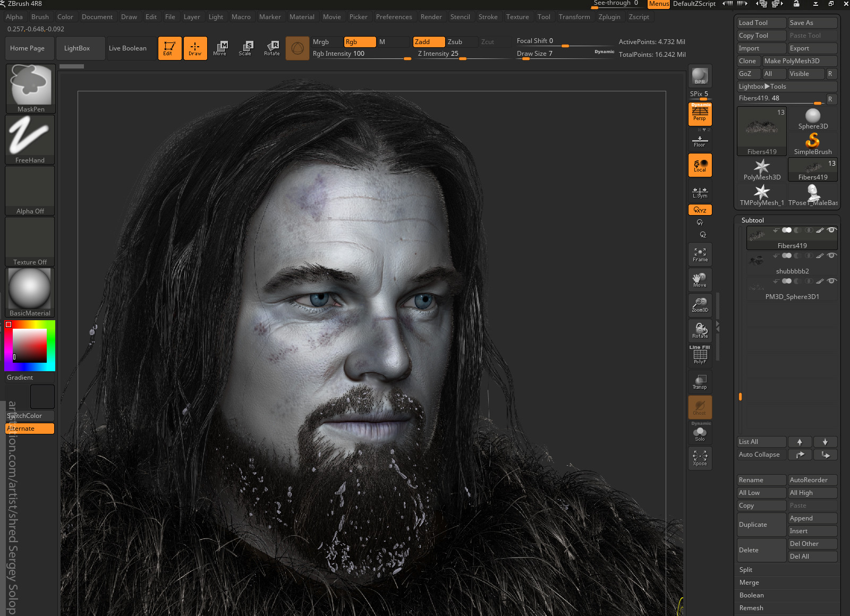This screenshot has height=616, width=850.
Task: Open the Zplugin menu
Action: pyautogui.click(x=609, y=17)
